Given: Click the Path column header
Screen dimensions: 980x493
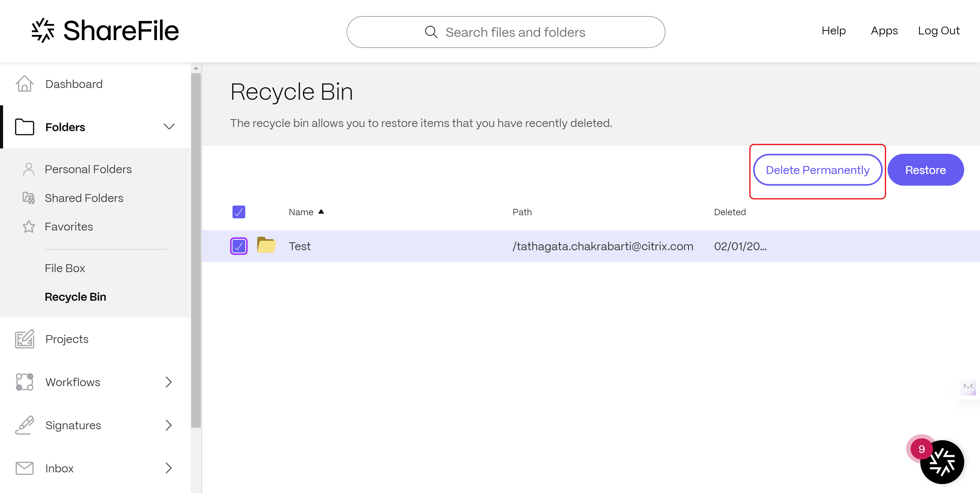Looking at the screenshot, I should click(522, 212).
